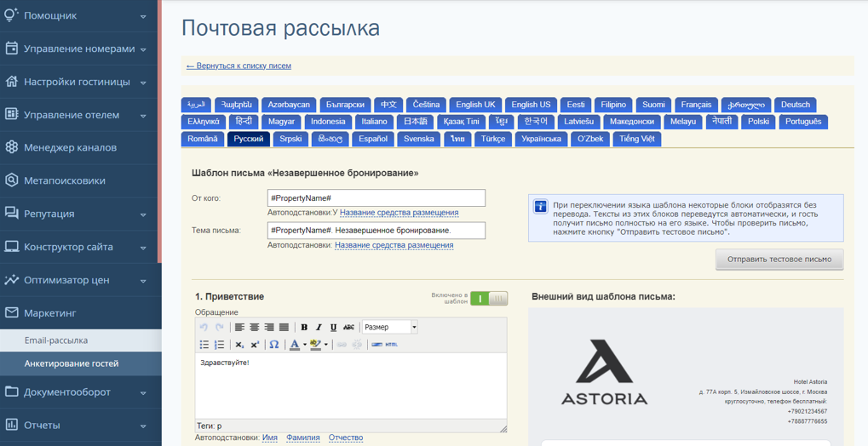Insert bulleted list in editor
Screen dimensions: 868x446
[204, 345]
